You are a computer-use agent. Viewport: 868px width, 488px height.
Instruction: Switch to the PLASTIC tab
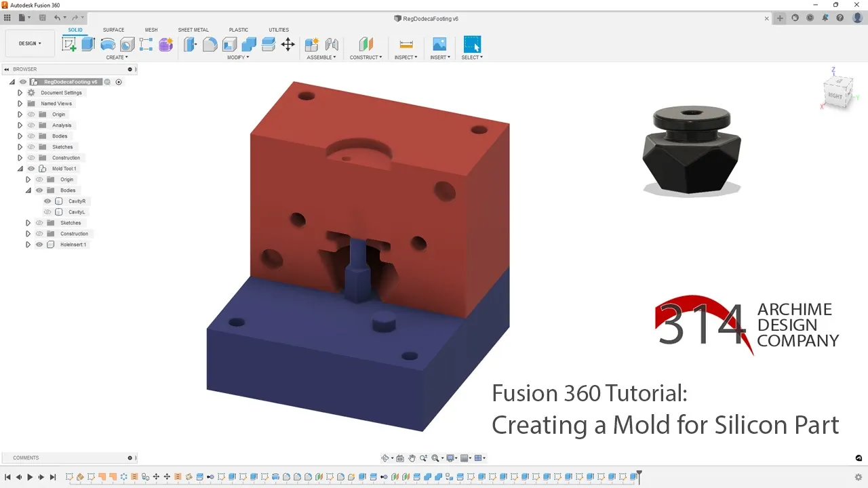click(x=239, y=30)
